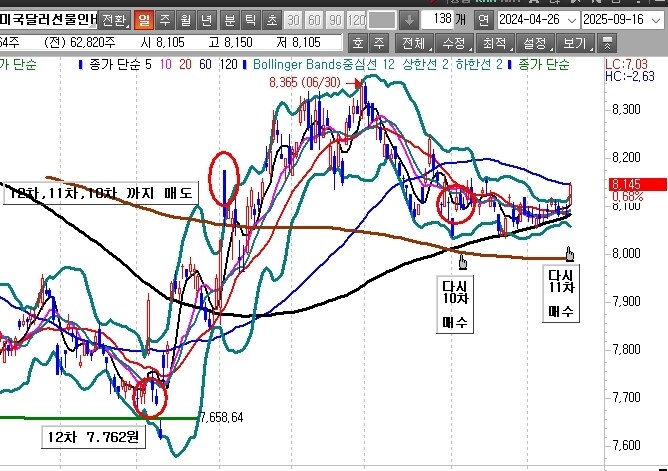Image resolution: width=668 pixels, height=471 pixels.
Task: Select the pink 10 moving average legend
Action: [x=166, y=65]
